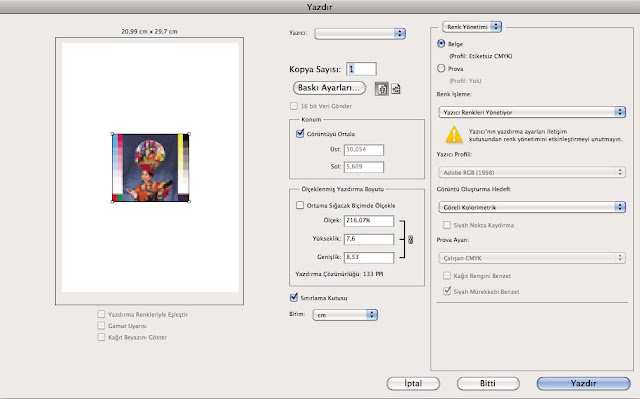Screen dimensions: 640x399
Task: Open the Adobe RGB (1998) profile dropdown
Action: tap(532, 172)
